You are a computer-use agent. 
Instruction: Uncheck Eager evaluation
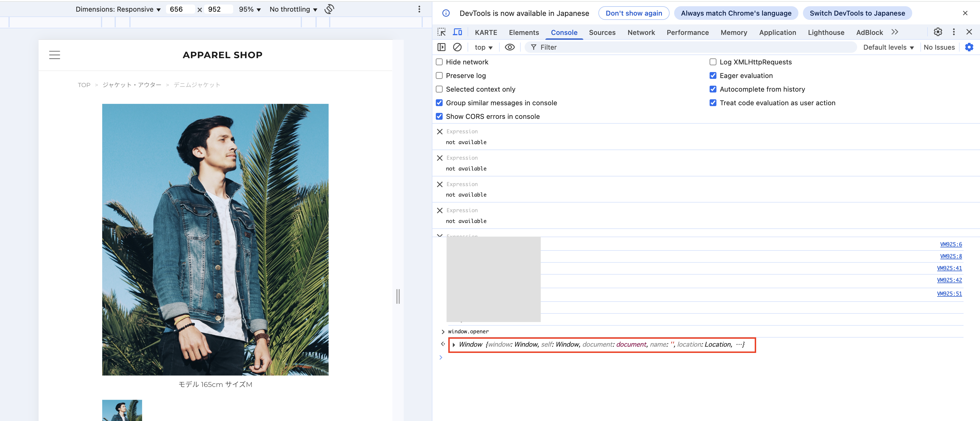tap(713, 76)
